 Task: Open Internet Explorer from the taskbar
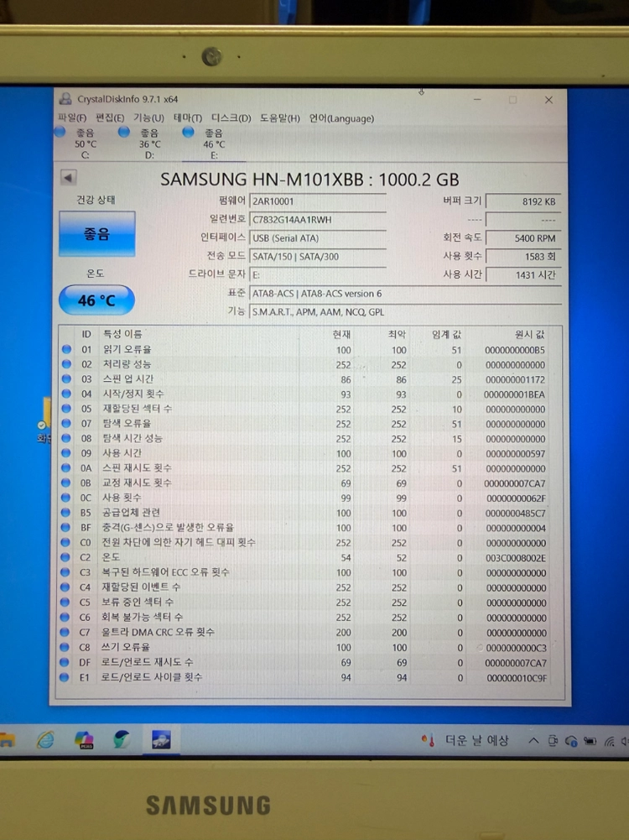tap(45, 740)
